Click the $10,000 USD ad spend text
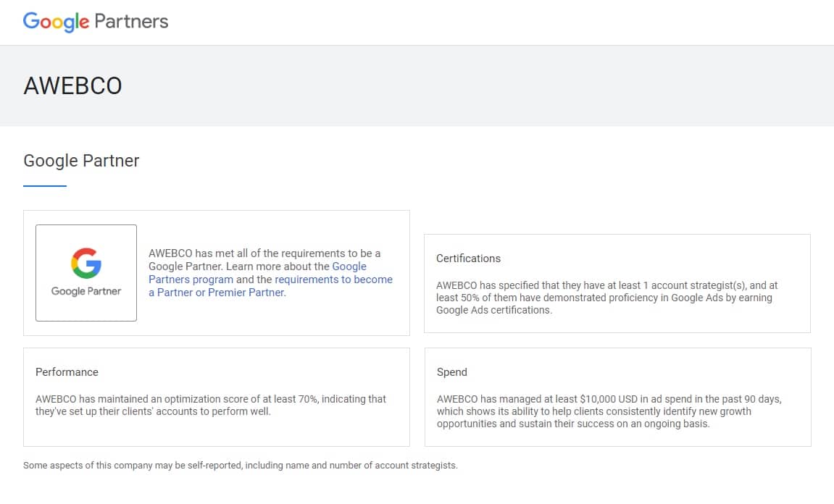 point(609,411)
